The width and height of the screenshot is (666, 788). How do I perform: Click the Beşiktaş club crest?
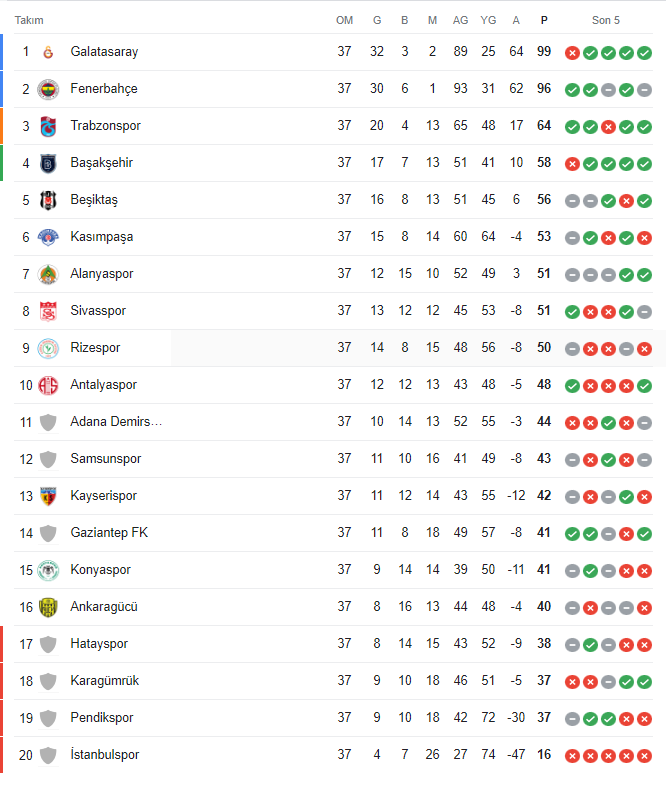(x=48, y=200)
